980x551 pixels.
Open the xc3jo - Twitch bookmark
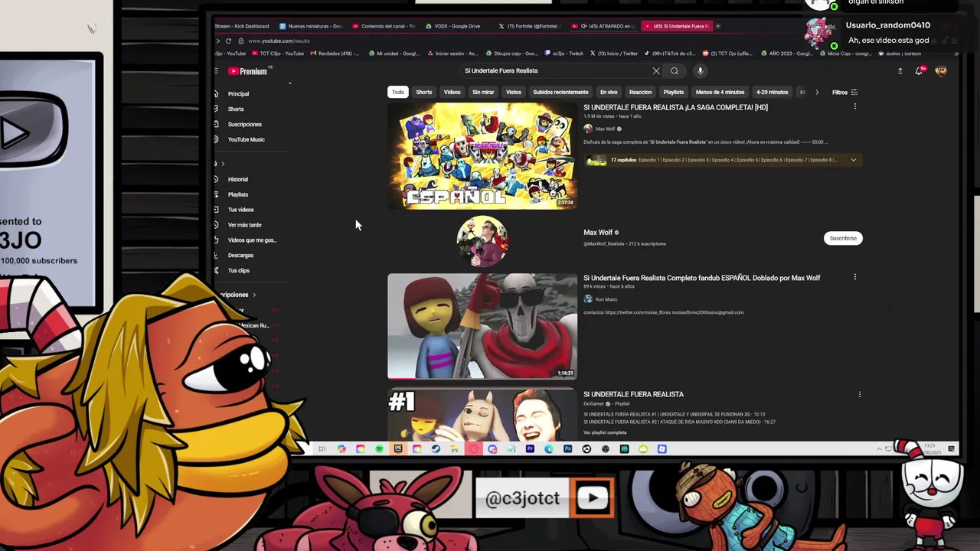pos(564,54)
